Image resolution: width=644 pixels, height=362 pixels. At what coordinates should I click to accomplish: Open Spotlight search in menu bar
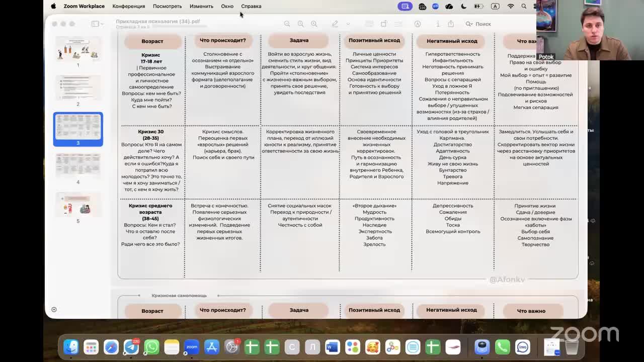click(x=524, y=6)
